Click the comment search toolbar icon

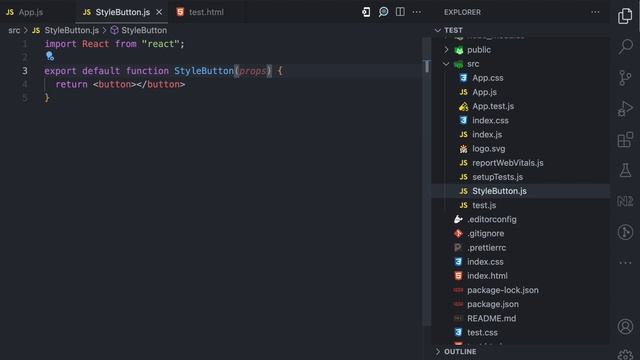tap(383, 12)
